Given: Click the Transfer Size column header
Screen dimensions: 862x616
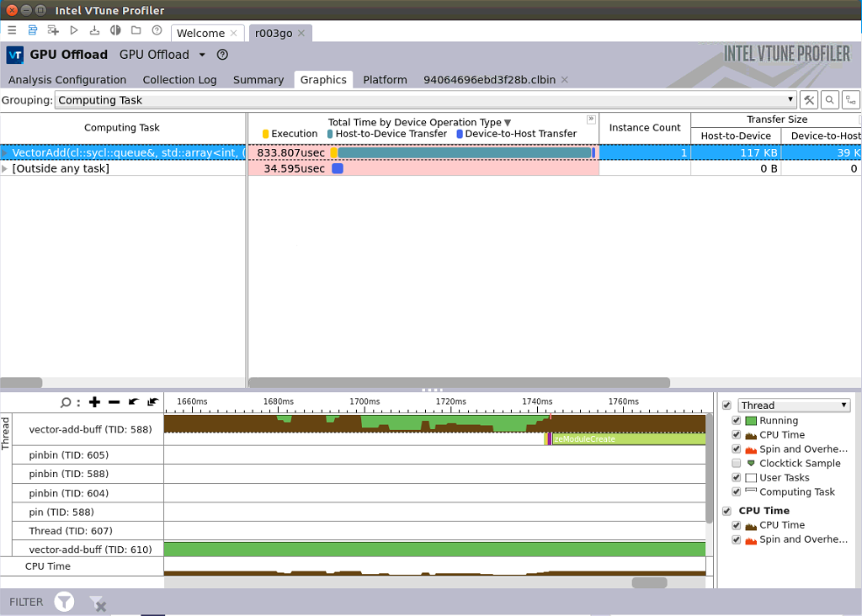Looking at the screenshot, I should pyautogui.click(x=776, y=119).
